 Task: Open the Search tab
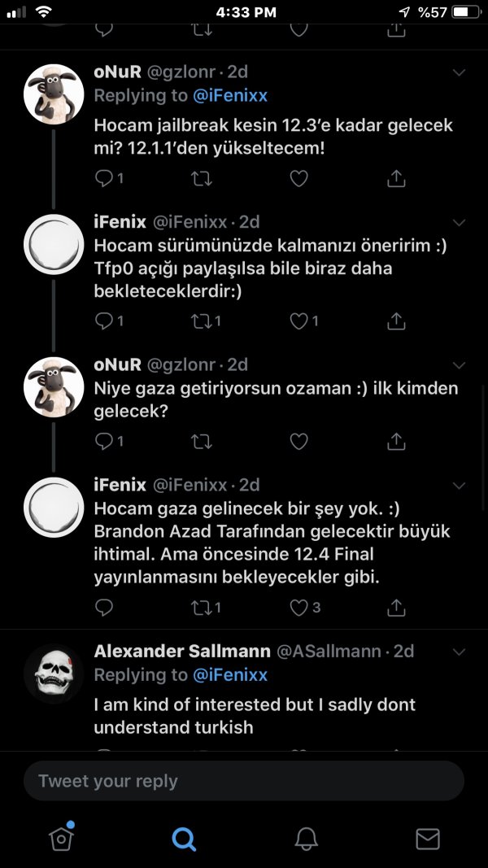pyautogui.click(x=185, y=838)
